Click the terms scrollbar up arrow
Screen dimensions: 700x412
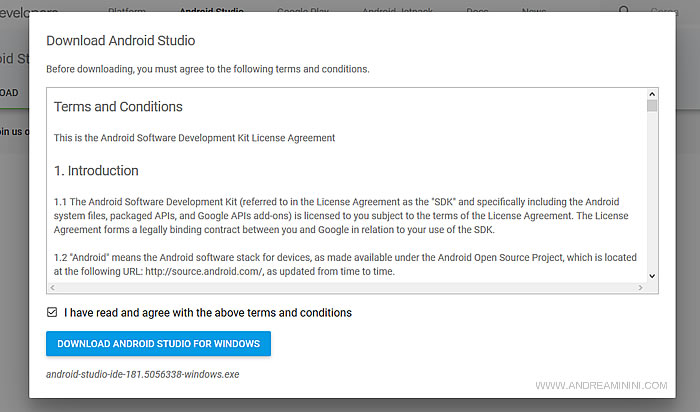(x=652, y=94)
